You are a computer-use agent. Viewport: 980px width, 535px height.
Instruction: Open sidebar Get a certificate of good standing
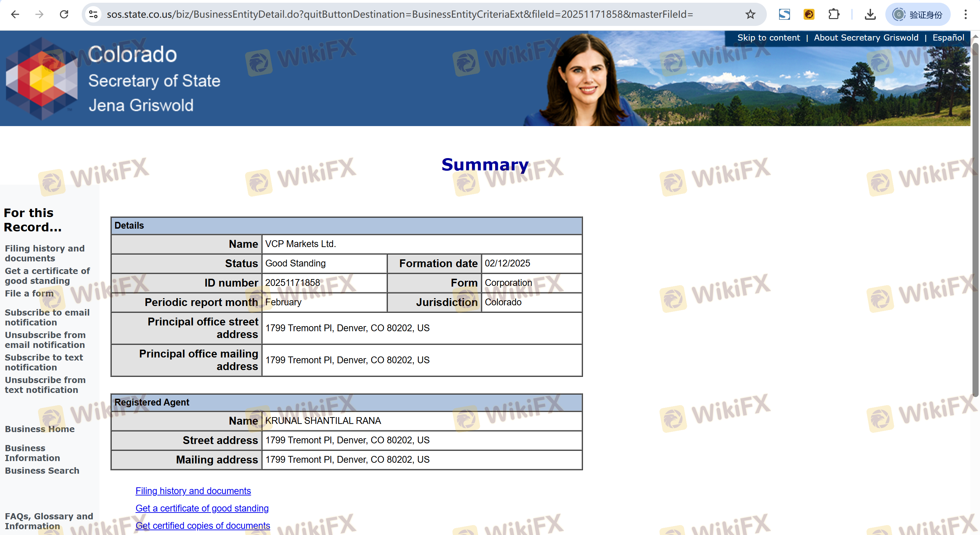point(47,276)
